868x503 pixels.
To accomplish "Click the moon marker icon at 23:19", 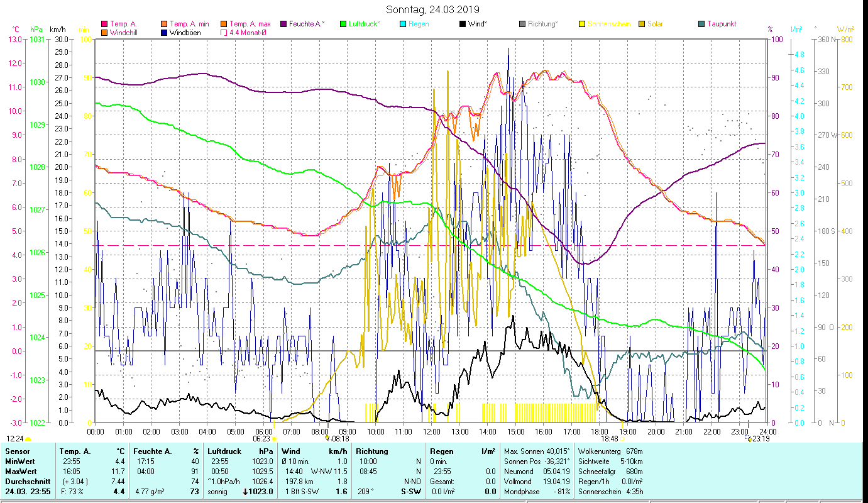I will coord(749,439).
